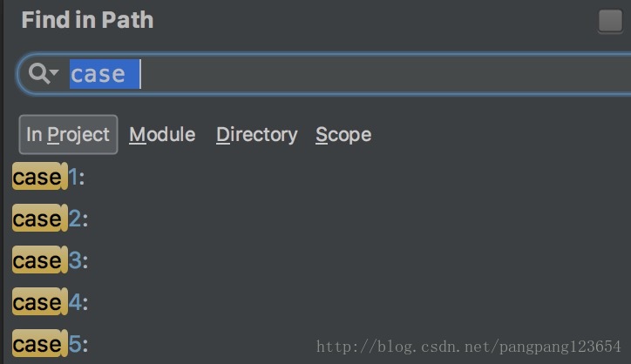Select the 'case 1:' search result
Image resolution: width=631 pixels, height=364 pixels.
49,177
